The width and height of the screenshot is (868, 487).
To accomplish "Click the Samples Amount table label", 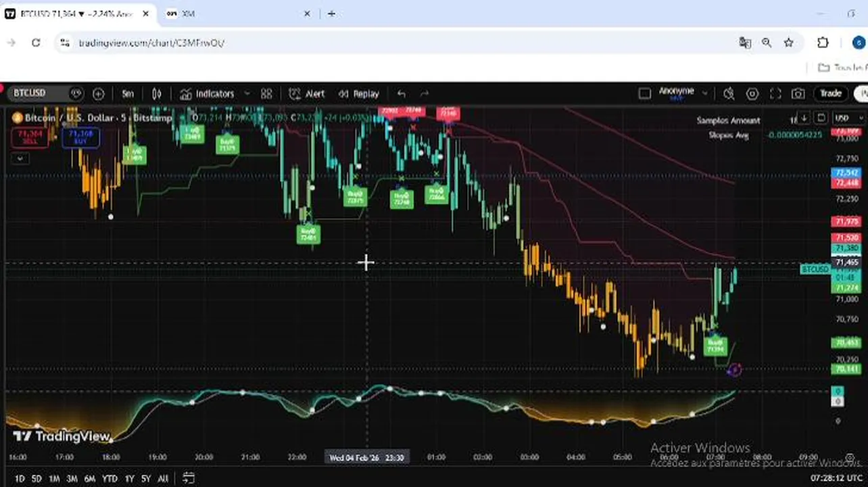I will click(x=729, y=120).
